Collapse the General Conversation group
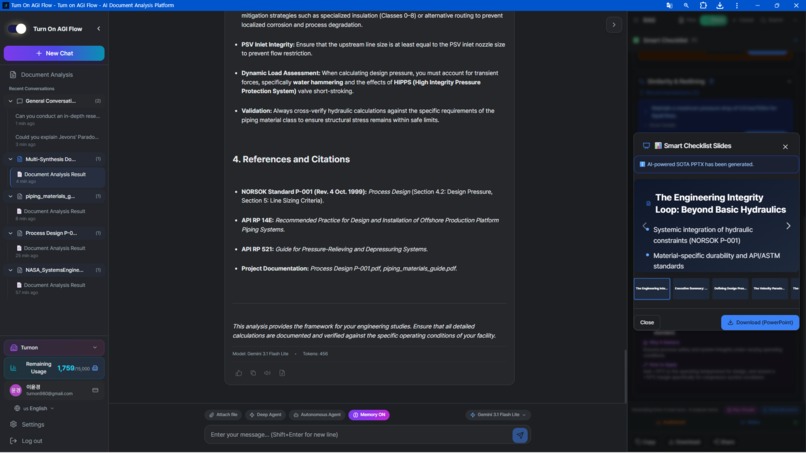Viewport: 806px width, 453px height. tap(10, 101)
